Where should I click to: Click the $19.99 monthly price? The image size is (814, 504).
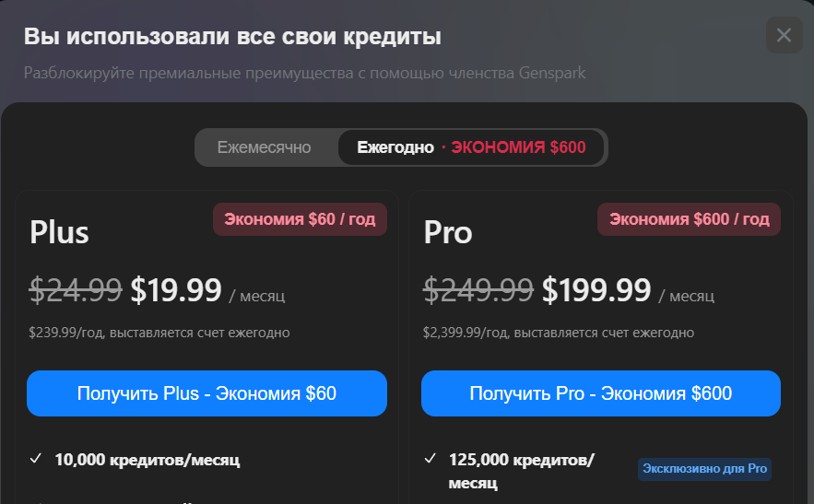click(176, 291)
